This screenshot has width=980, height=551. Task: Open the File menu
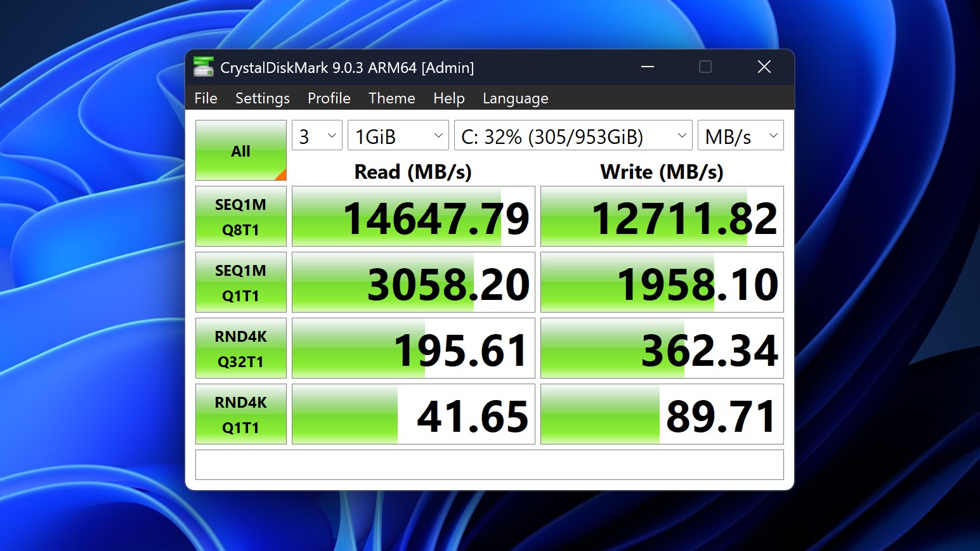(x=206, y=98)
